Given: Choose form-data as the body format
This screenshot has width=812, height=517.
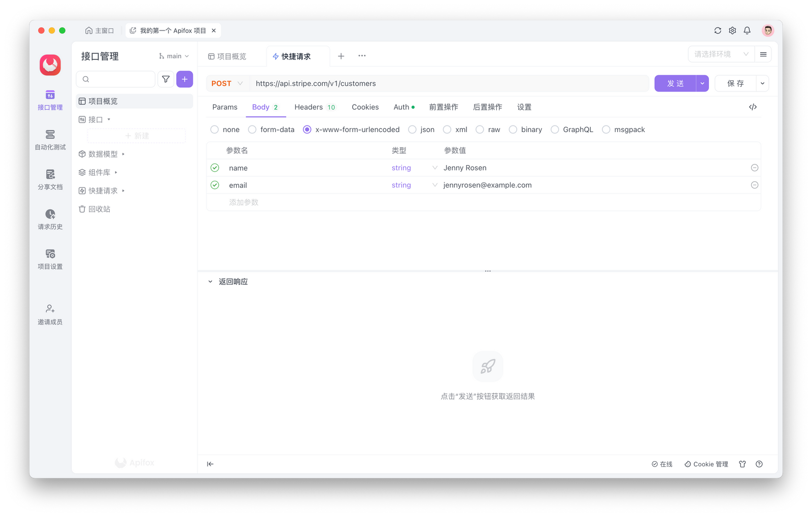Looking at the screenshot, I should pos(252,130).
